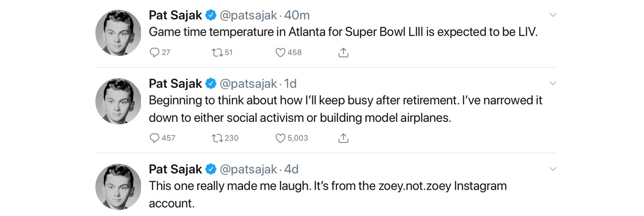
Task: Click profile avatar beside the Super Bowl tweet
Action: tap(118, 33)
